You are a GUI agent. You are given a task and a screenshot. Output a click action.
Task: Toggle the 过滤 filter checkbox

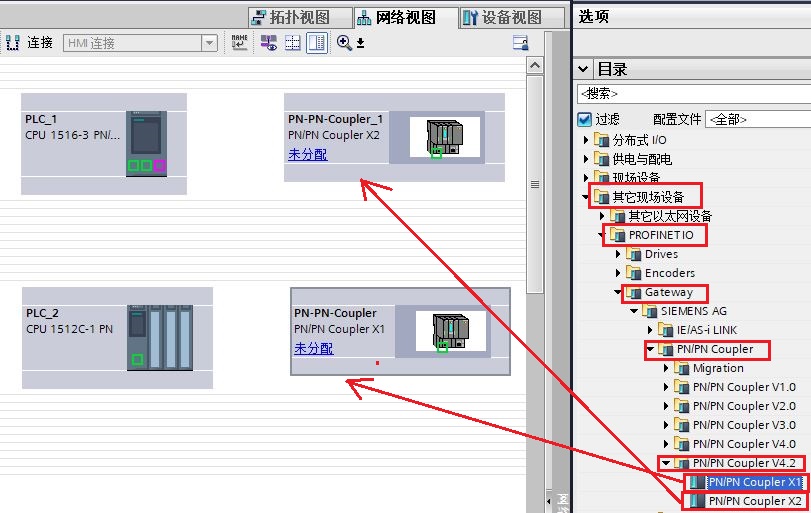(584, 119)
